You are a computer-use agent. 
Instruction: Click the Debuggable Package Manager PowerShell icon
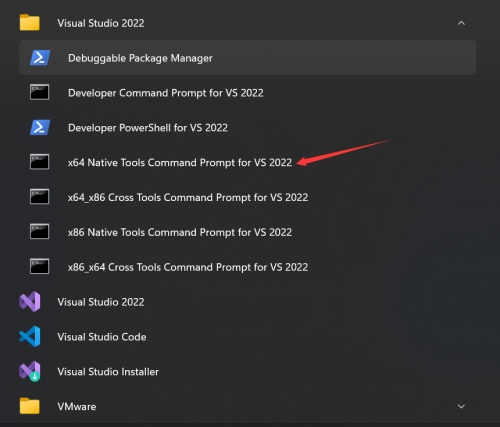click(x=40, y=58)
